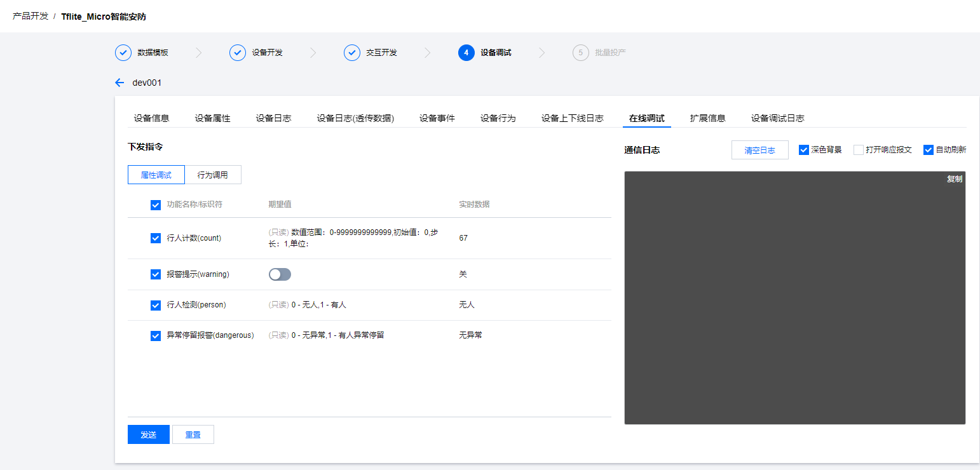Click the Tflite_Micro智能安防 breadcrumb
The image size is (980, 470).
coord(104,17)
